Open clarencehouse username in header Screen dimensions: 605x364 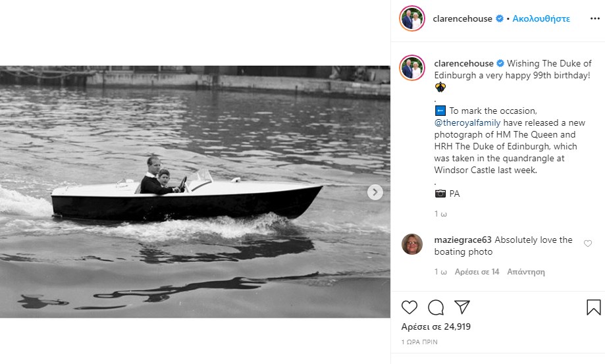[x=462, y=18]
